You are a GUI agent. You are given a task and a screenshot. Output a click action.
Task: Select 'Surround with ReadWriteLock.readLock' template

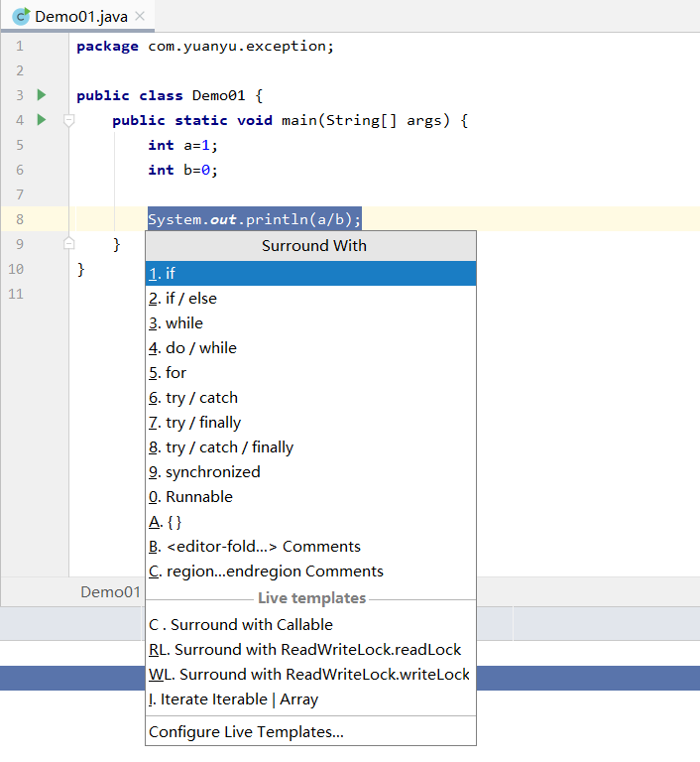coord(311,650)
